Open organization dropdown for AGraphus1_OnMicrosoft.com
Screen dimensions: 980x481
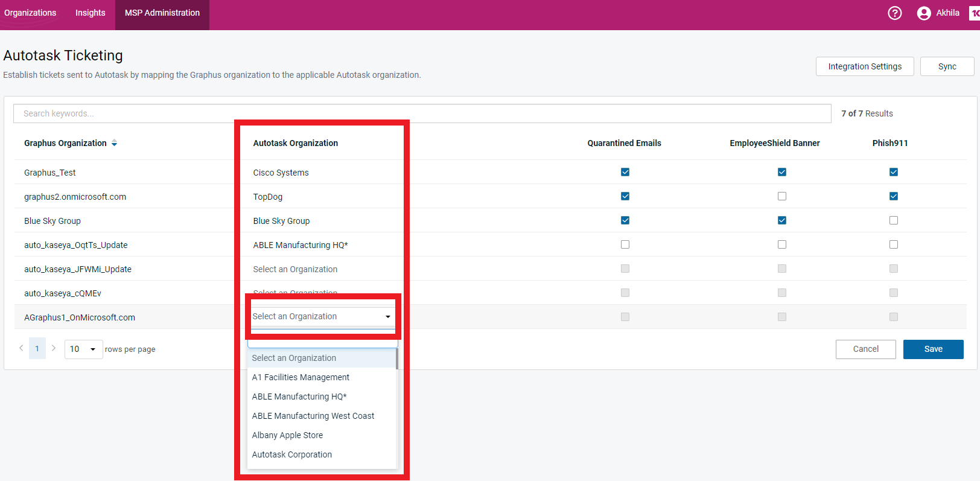323,317
